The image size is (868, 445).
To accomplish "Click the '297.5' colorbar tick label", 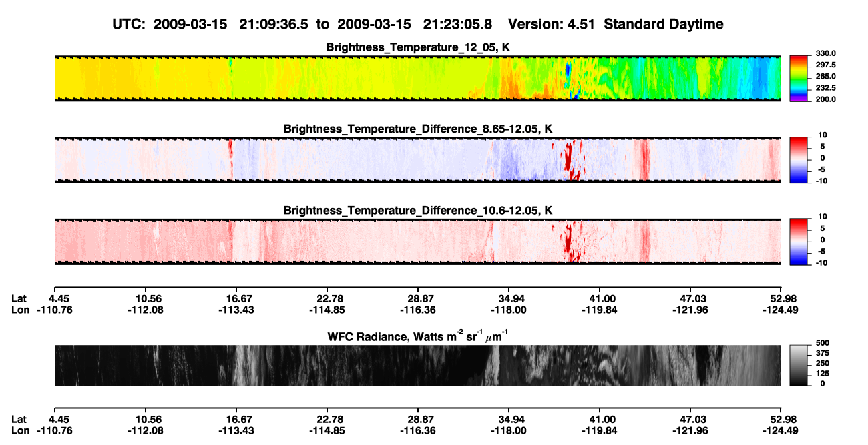I will pos(826,65).
